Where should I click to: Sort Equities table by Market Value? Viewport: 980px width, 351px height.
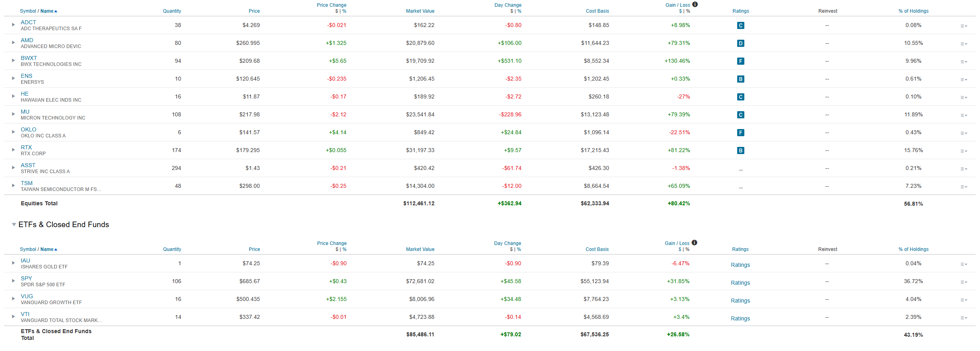[420, 11]
